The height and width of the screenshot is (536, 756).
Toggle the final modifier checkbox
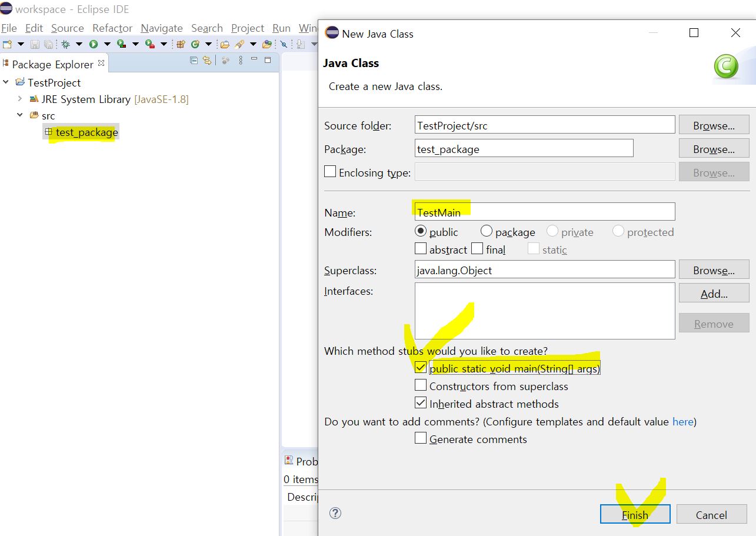click(x=477, y=249)
